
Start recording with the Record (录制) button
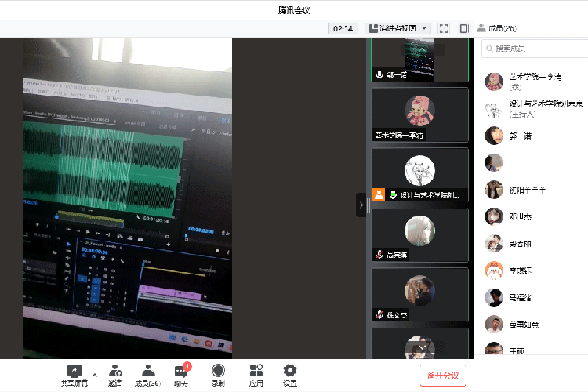click(218, 374)
